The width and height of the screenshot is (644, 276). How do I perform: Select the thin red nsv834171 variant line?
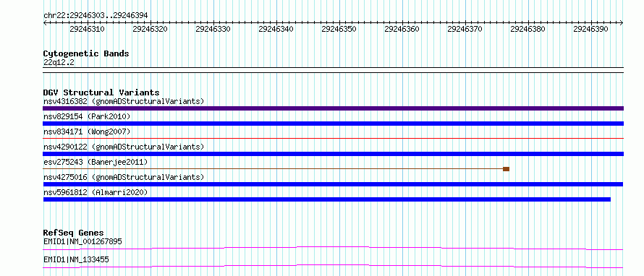click(333, 139)
